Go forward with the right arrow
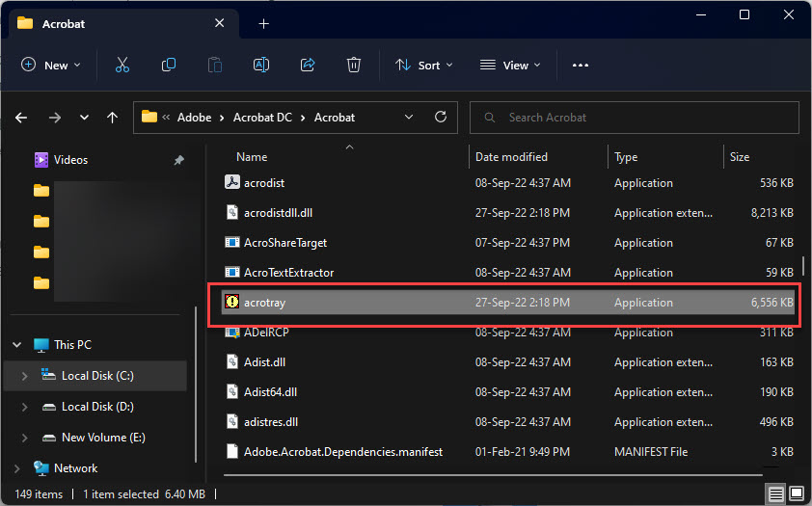Image resolution: width=812 pixels, height=506 pixels. tap(54, 118)
